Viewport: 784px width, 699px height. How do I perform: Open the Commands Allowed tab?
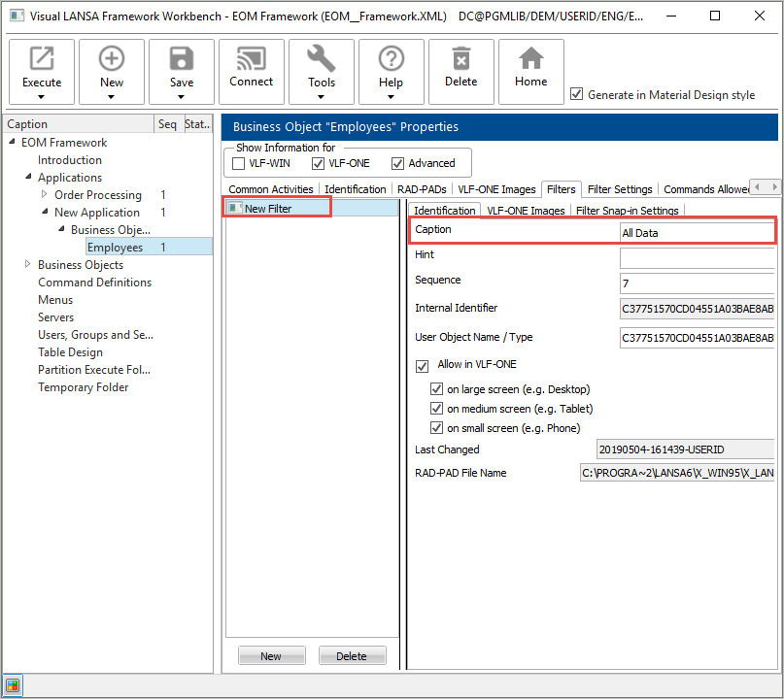tap(706, 189)
